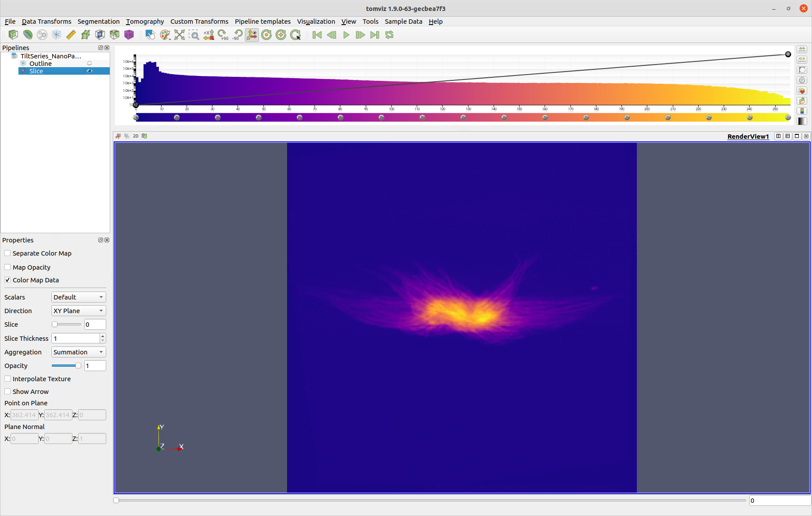
Task: Uncheck the Color Map Data checkbox
Action: (x=7, y=280)
